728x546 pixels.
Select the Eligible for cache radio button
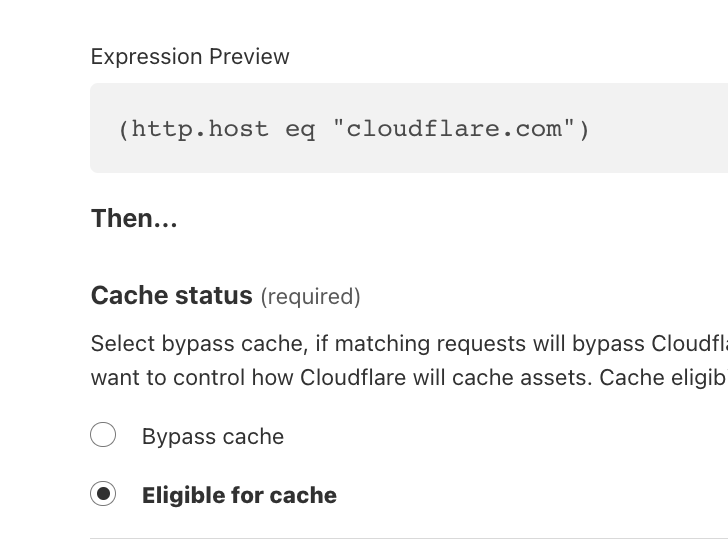pos(103,494)
